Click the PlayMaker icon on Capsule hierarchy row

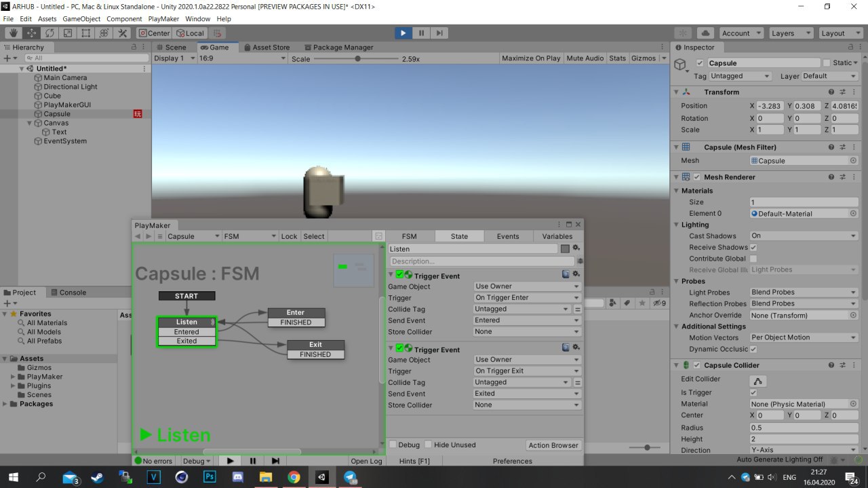[138, 114]
